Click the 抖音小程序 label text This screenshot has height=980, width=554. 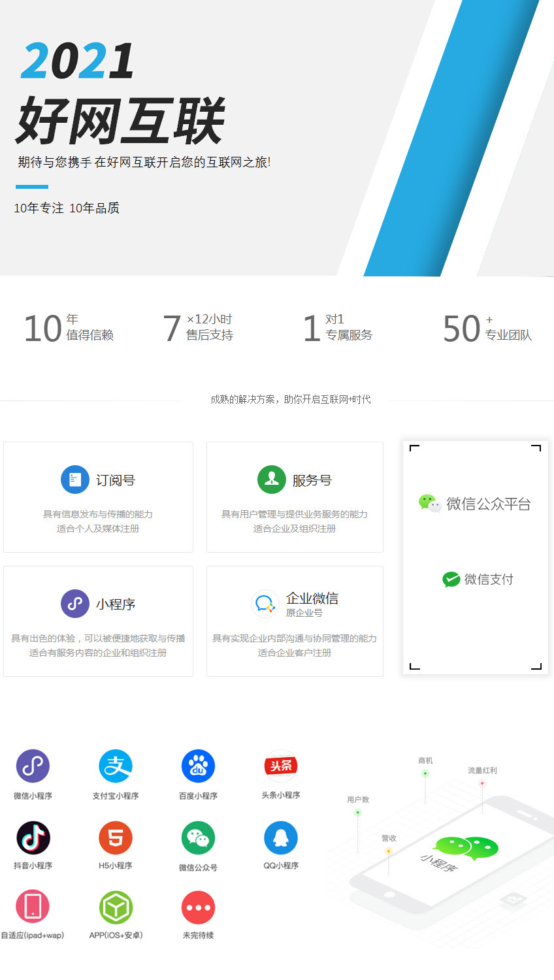coord(33,866)
